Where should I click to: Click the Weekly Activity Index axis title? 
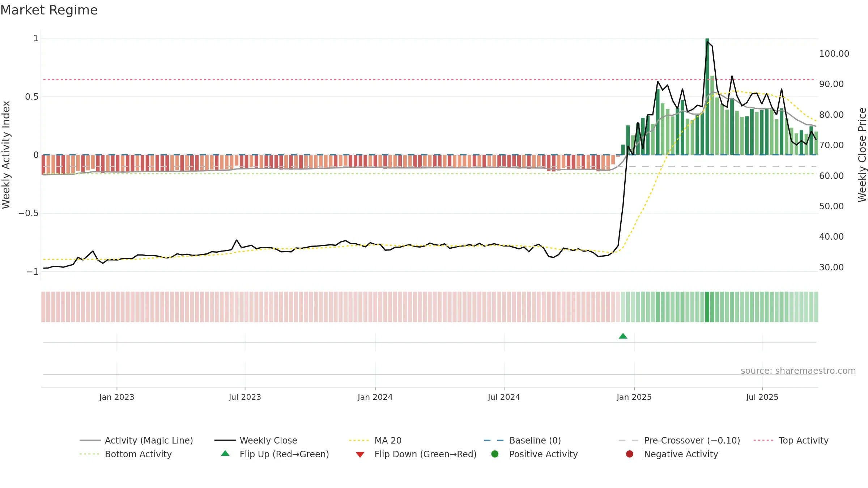click(x=6, y=155)
